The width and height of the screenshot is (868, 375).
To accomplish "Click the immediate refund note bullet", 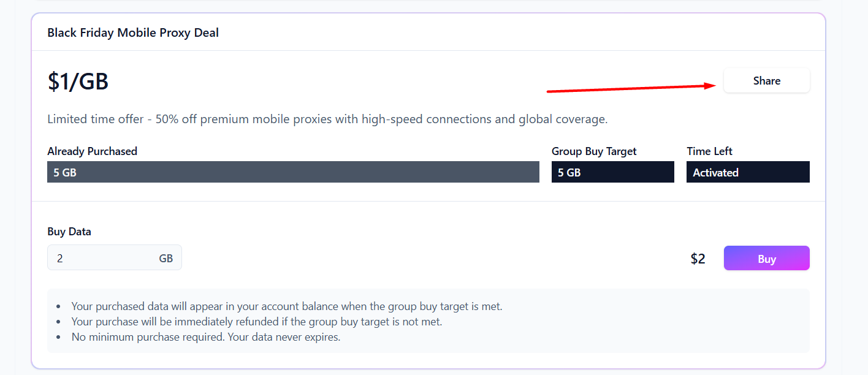I will (x=256, y=322).
